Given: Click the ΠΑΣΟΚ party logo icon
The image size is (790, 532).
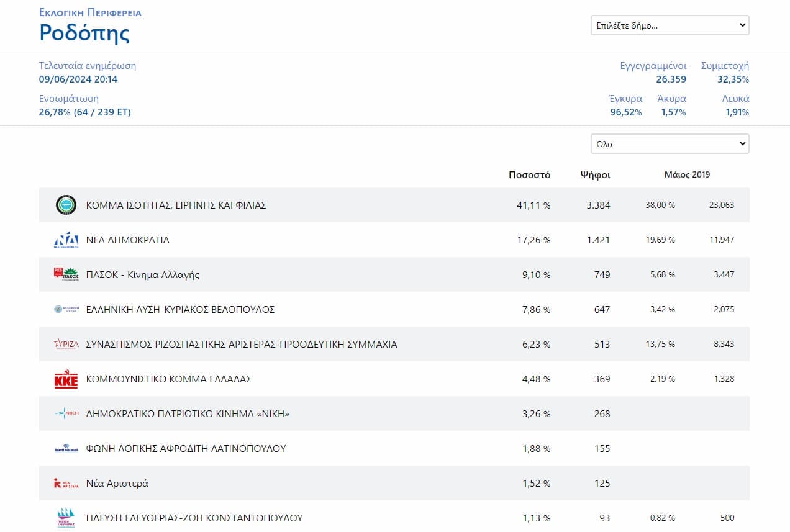Looking at the screenshot, I should pos(66,274).
